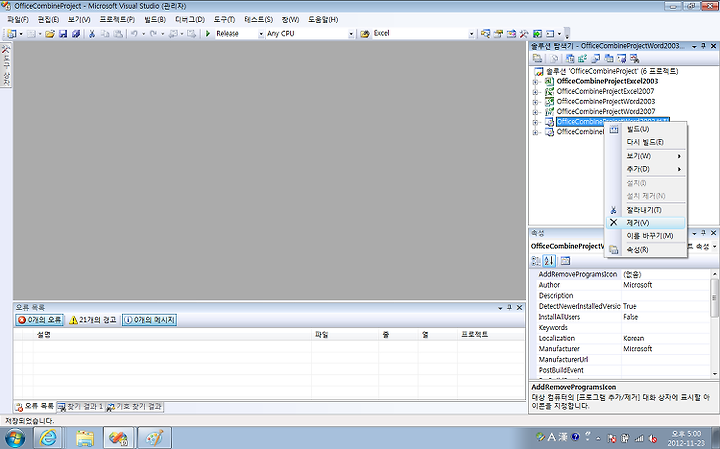This screenshot has height=449, width=720.
Task: Switch to 기호 찾기 결과 tab
Action: point(134,407)
